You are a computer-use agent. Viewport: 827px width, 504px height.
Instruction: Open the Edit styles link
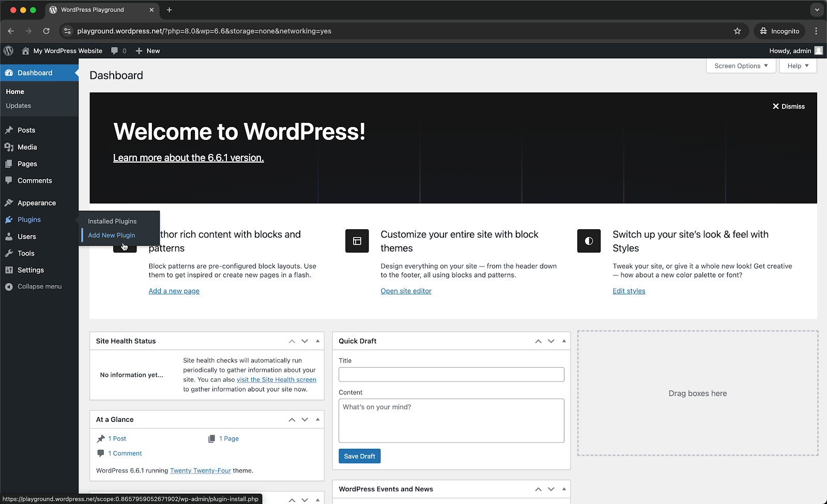pyautogui.click(x=629, y=291)
